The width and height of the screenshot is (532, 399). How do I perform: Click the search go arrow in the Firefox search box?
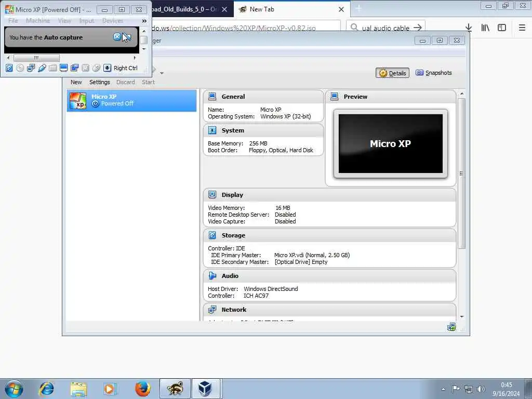pyautogui.click(x=418, y=28)
